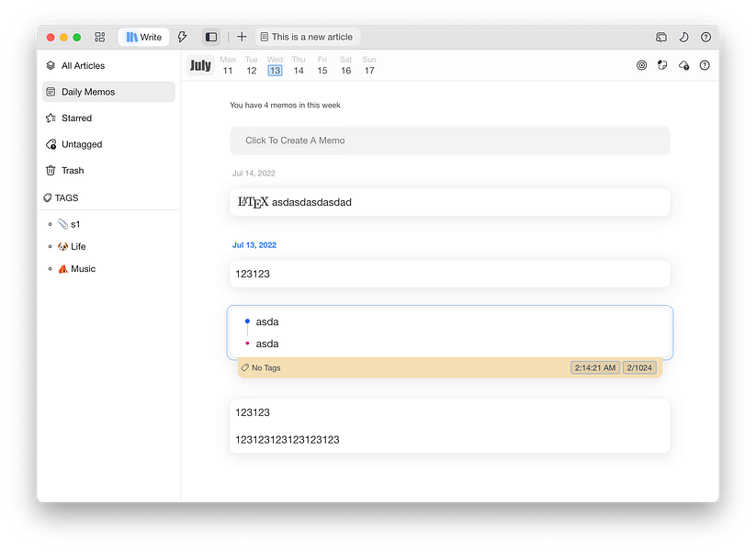756x551 pixels.
Task: Select Sunday 17 in week calendar
Action: (x=369, y=65)
